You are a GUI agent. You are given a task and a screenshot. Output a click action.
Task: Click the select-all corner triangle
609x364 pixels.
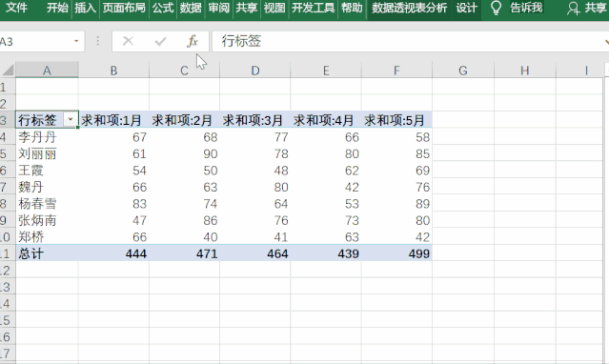coord(8,70)
